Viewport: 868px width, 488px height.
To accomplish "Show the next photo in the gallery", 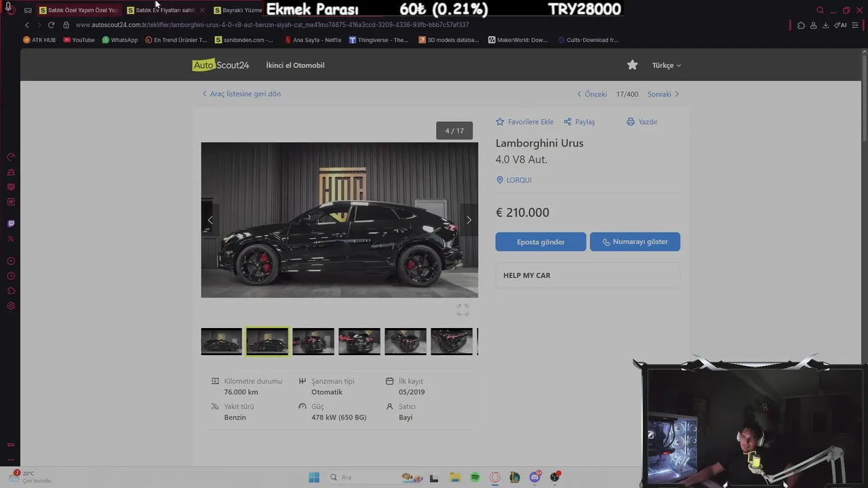I will click(x=469, y=220).
